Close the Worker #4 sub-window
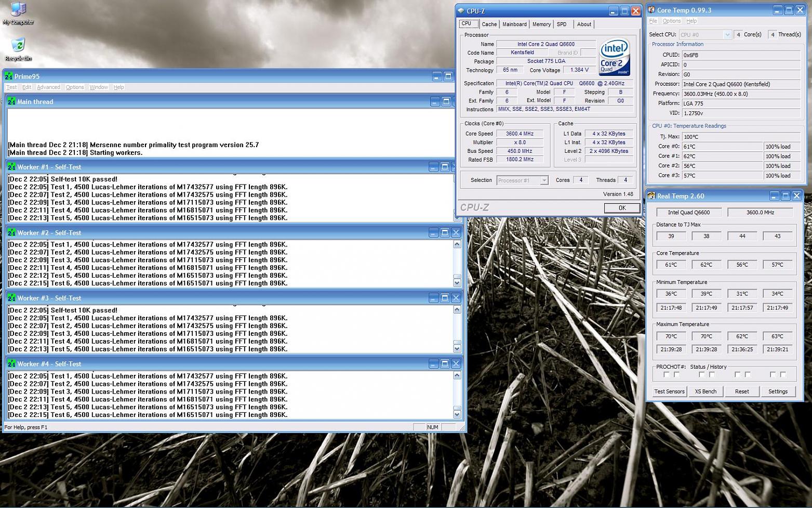The height and width of the screenshot is (508, 812). point(456,363)
